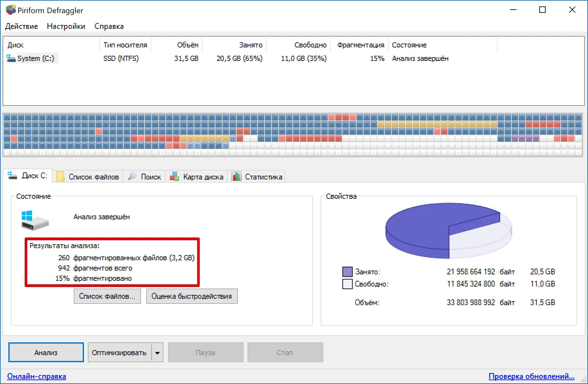Open the Проверка обновлений... link
588x384 pixels.
coord(531,376)
